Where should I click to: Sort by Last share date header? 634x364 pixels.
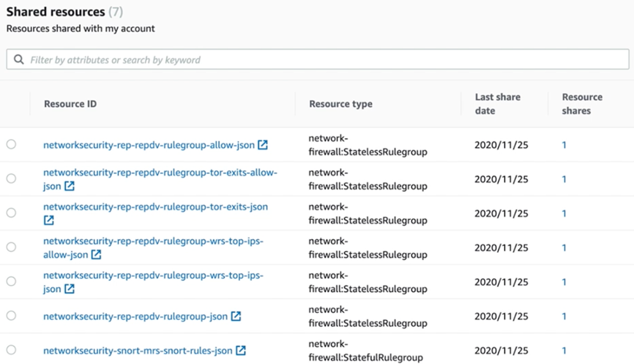coord(498,104)
